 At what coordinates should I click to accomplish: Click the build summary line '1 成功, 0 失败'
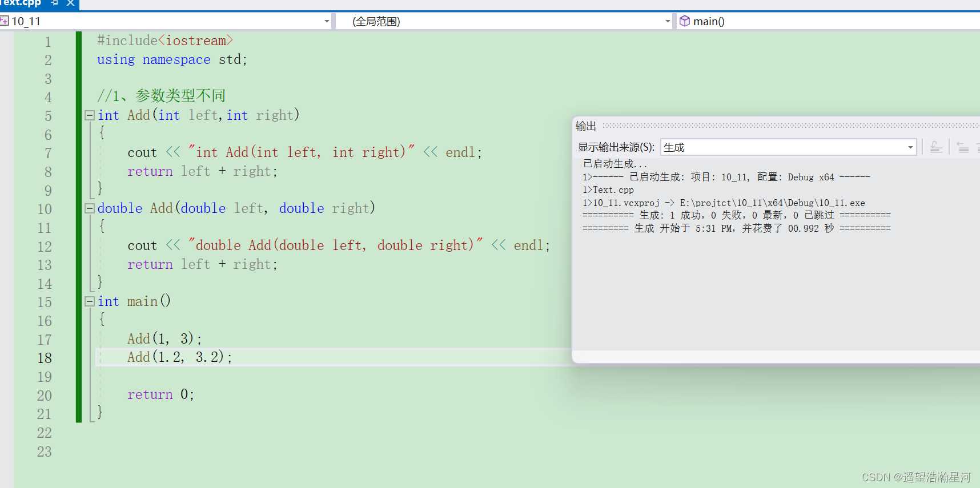click(x=736, y=216)
